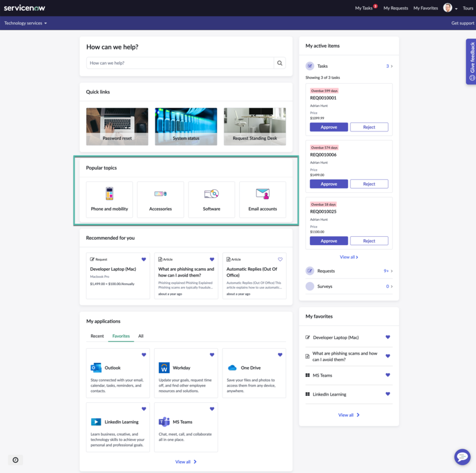Viewport: 476px width, 473px height.
Task: Click the Tasks checkmark icon
Action: click(x=309, y=66)
